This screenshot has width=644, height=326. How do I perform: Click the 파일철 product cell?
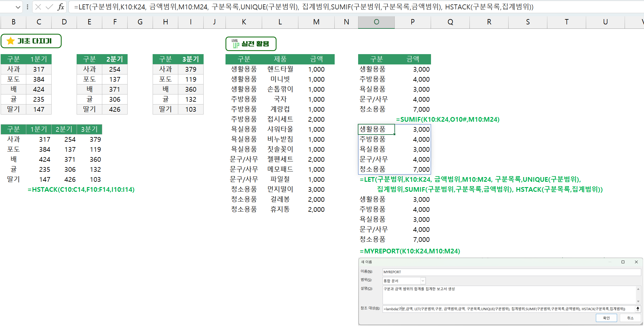[x=280, y=179]
